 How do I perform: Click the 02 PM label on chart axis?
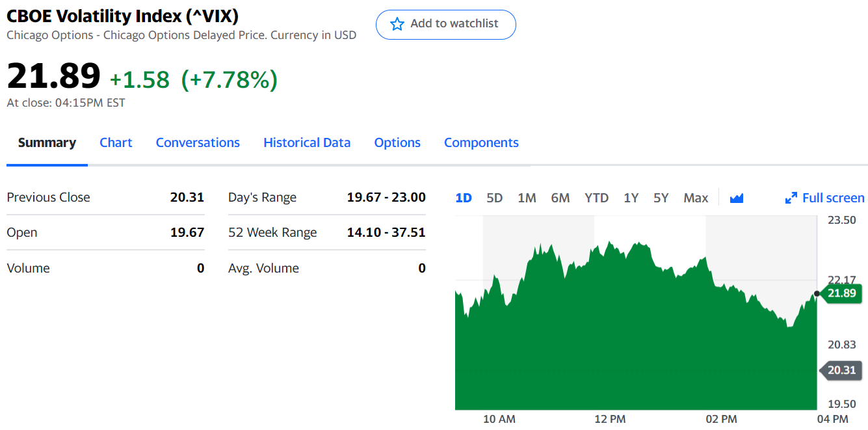pyautogui.click(x=721, y=419)
